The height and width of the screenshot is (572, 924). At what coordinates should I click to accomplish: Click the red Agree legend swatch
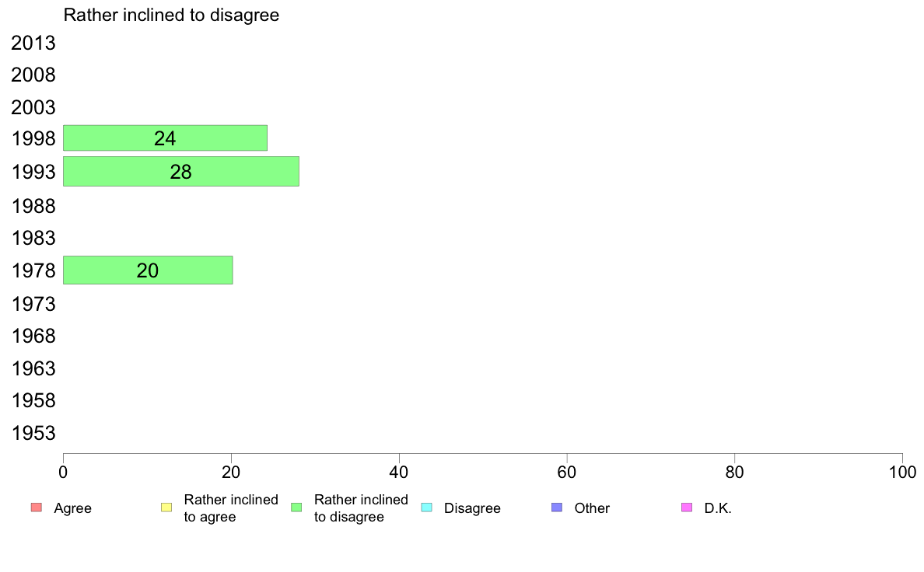coord(37,507)
